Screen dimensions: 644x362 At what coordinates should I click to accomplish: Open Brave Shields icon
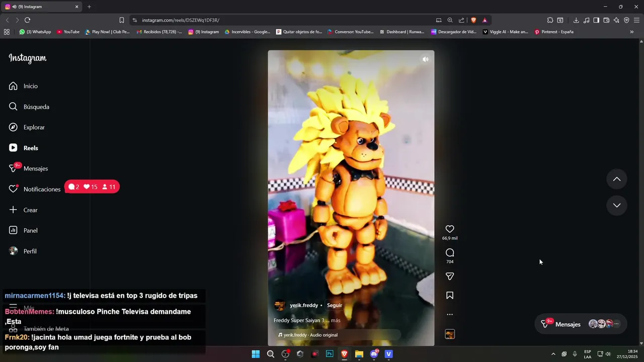tap(473, 20)
